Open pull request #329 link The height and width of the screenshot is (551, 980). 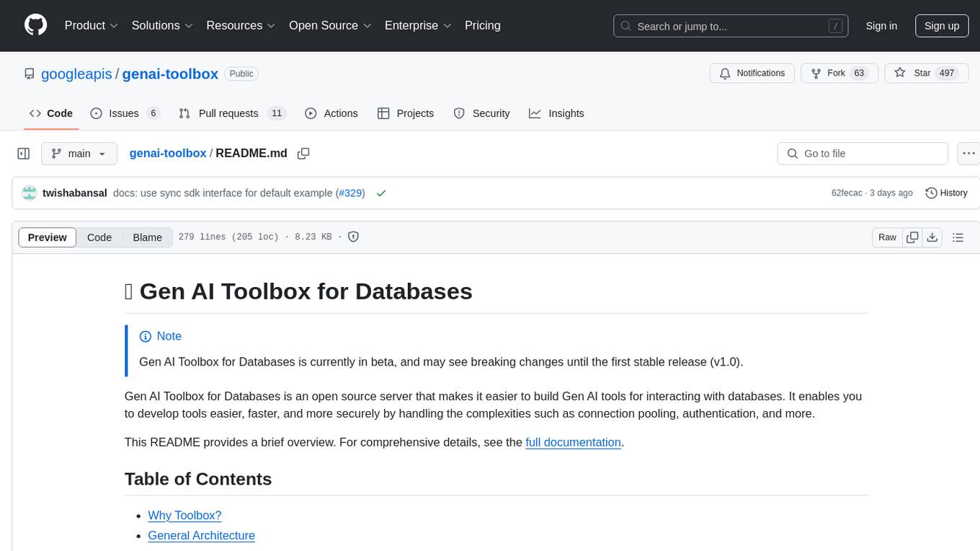pos(352,193)
